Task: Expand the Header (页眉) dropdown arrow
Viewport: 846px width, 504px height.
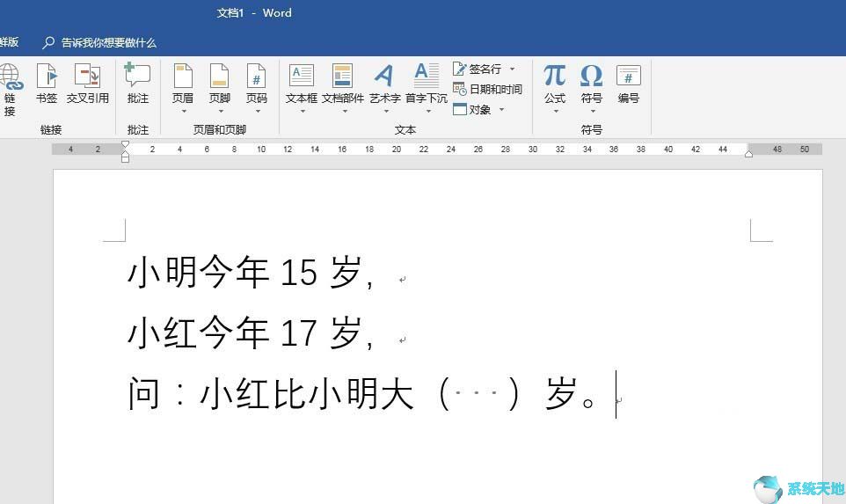Action: [184, 111]
